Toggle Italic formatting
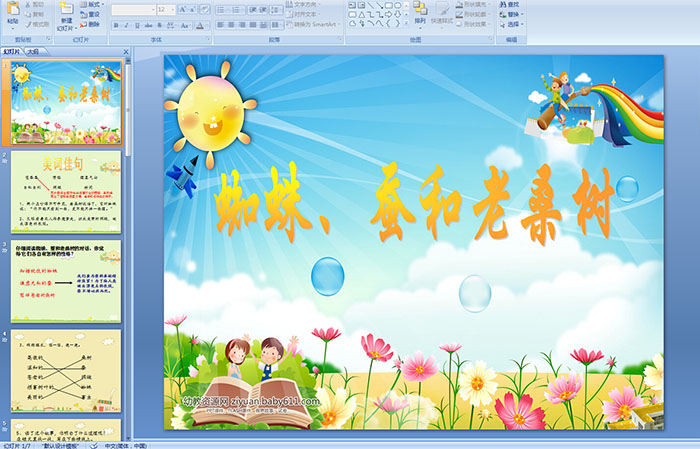The image size is (700, 449). [126, 25]
